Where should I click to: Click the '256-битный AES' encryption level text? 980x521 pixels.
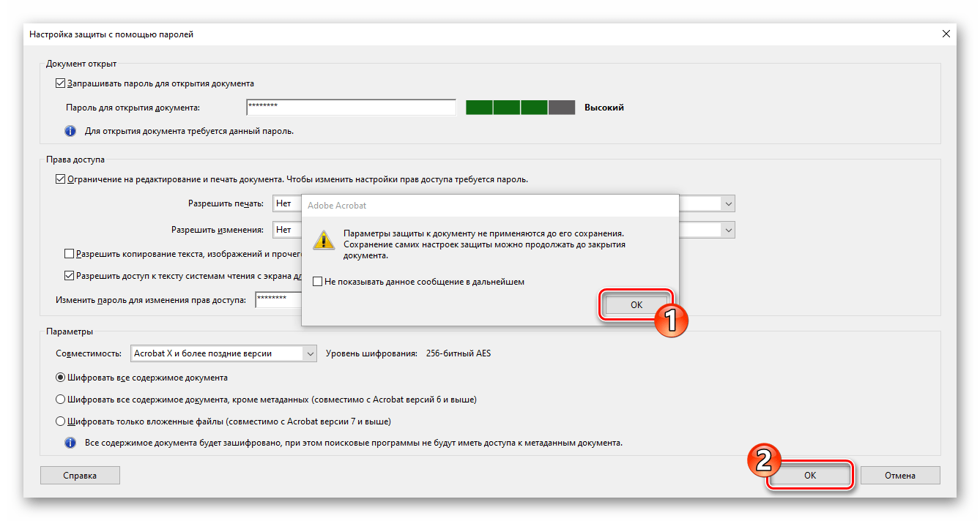pyautogui.click(x=457, y=353)
